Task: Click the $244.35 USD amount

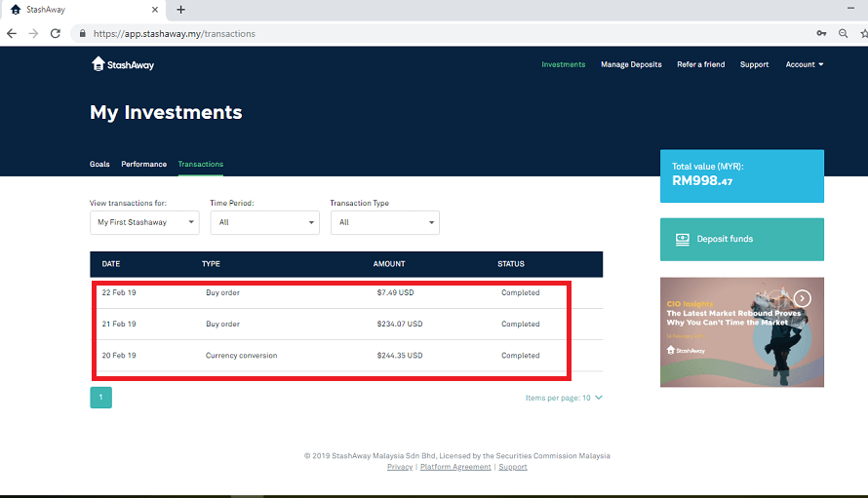Action: (400, 356)
